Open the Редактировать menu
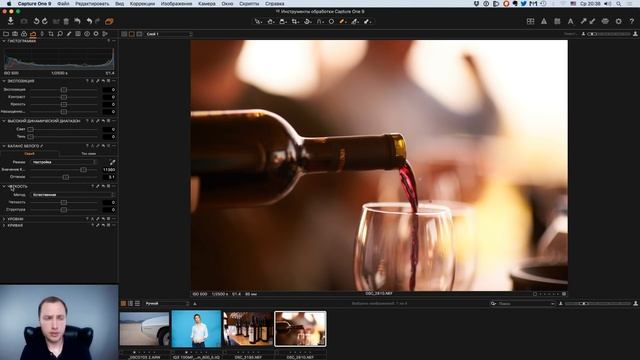640x360 pixels. point(92,4)
